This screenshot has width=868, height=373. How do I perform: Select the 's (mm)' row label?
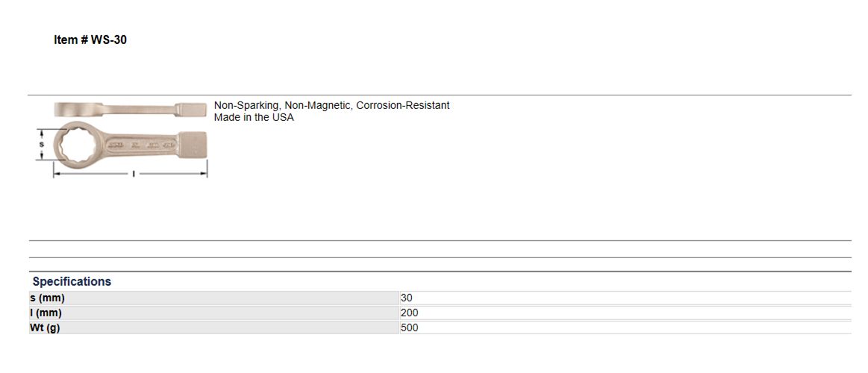pos(47,298)
